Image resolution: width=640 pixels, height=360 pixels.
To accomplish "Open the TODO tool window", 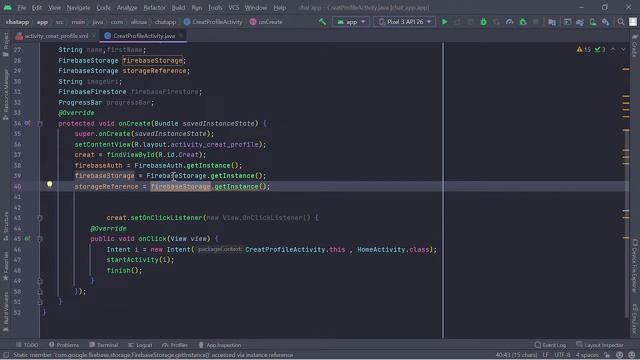I will 27,345.
